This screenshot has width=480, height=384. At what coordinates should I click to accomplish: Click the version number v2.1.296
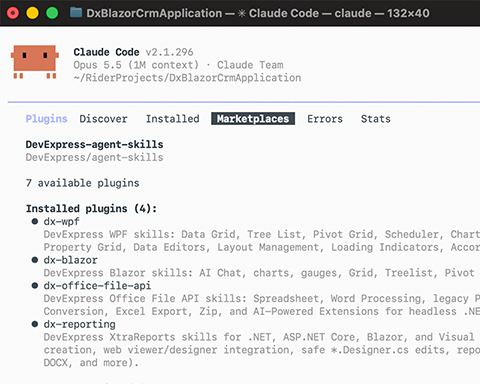coord(169,52)
